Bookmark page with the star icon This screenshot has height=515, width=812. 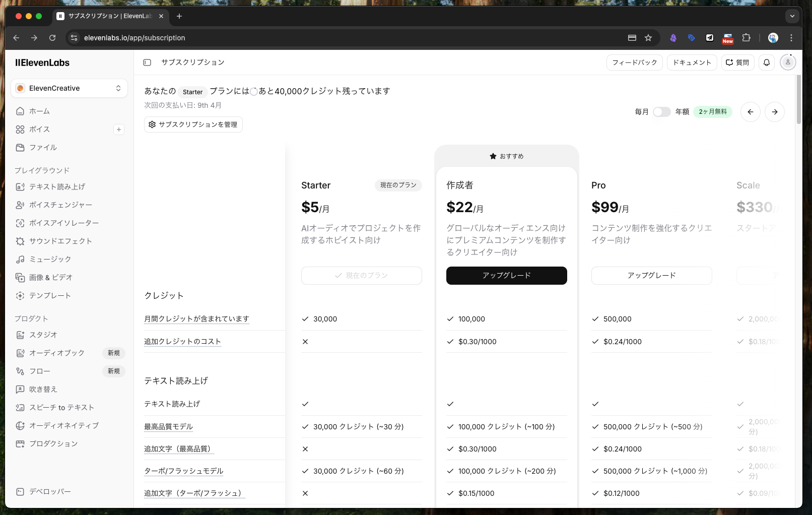(x=648, y=38)
